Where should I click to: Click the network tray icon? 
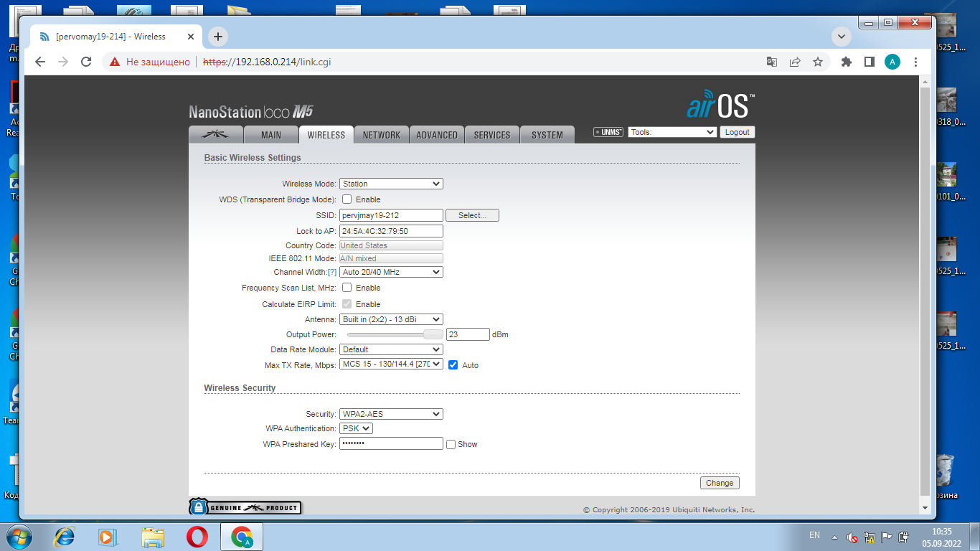coord(870,537)
